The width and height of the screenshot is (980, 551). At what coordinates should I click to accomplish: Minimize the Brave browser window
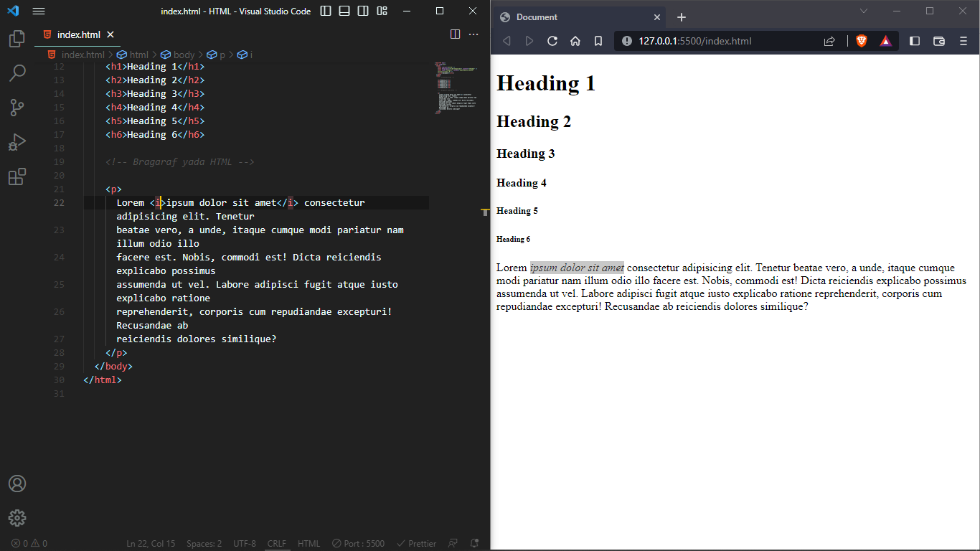click(x=897, y=11)
